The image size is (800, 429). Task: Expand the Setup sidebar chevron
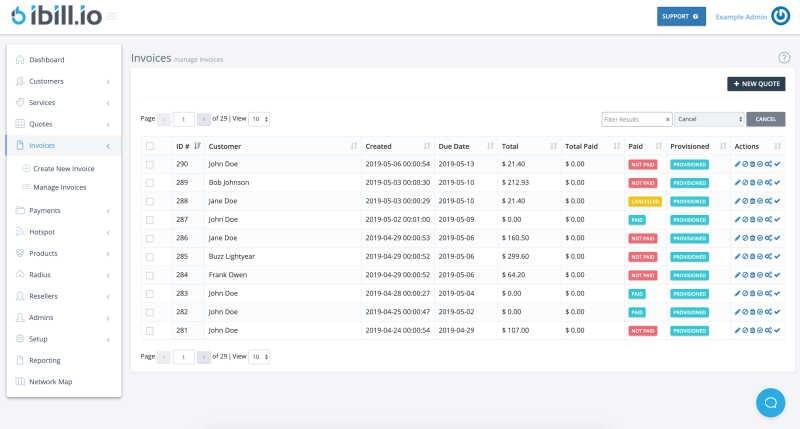coord(108,340)
